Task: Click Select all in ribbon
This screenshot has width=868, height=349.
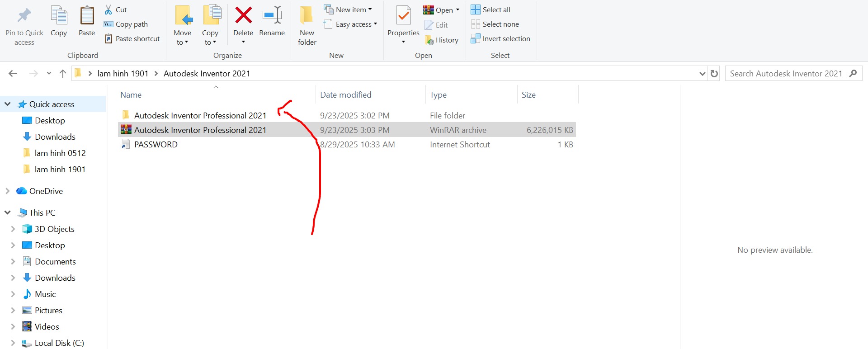Action: pyautogui.click(x=491, y=9)
